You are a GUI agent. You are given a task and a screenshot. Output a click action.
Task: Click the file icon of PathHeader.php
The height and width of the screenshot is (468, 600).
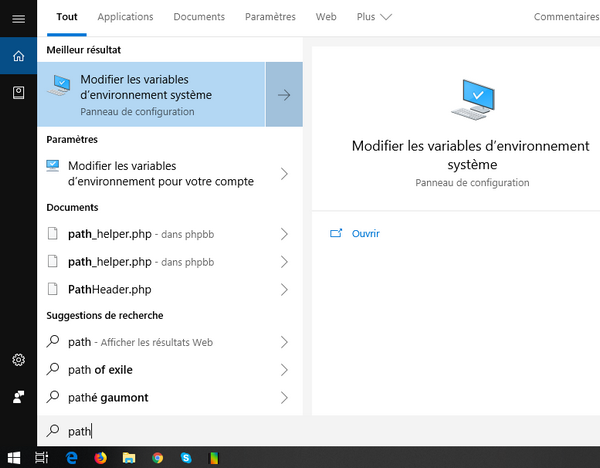pyautogui.click(x=52, y=289)
